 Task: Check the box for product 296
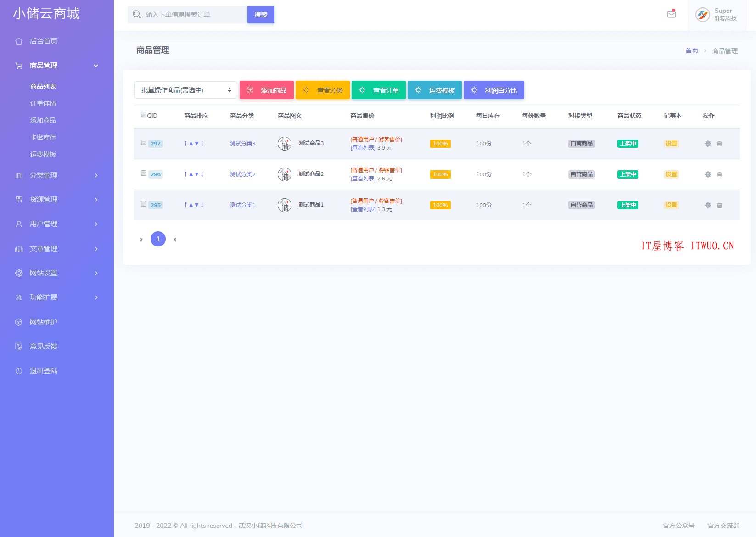[144, 173]
